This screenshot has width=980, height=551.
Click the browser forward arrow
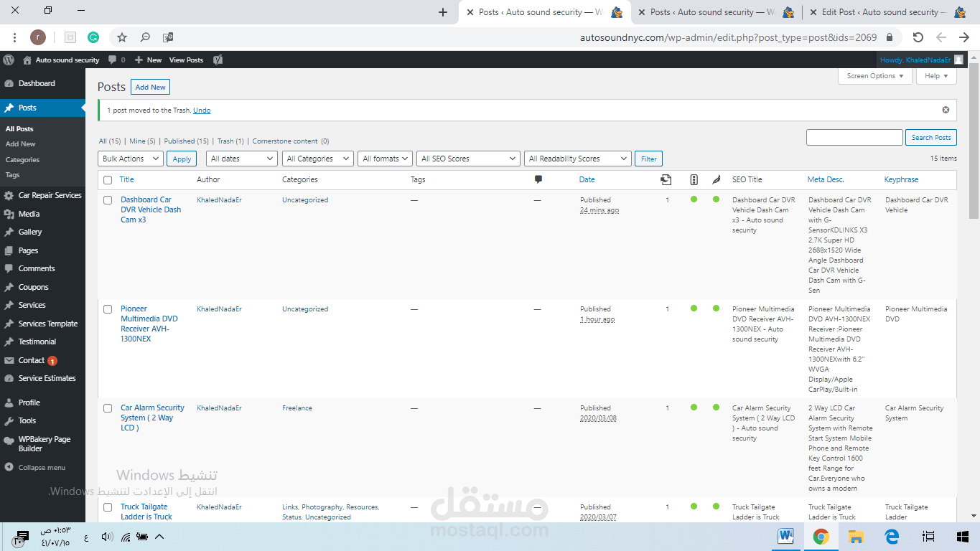(x=963, y=37)
